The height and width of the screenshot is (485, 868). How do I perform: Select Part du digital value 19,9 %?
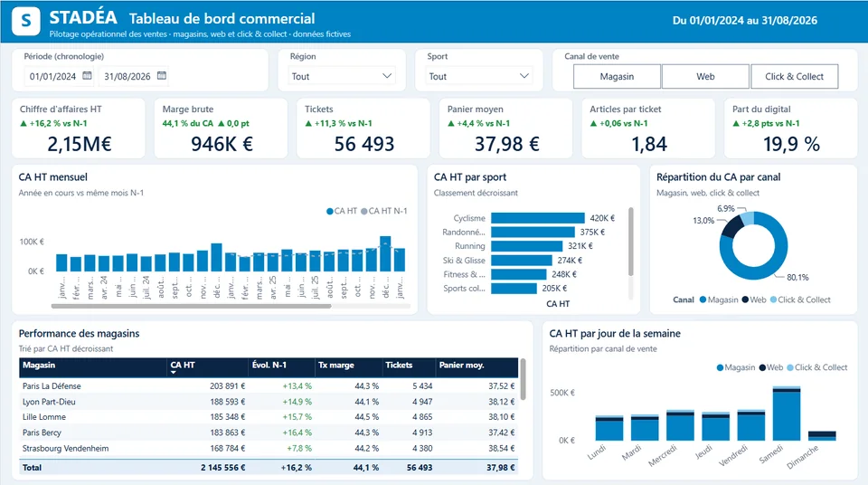point(792,144)
